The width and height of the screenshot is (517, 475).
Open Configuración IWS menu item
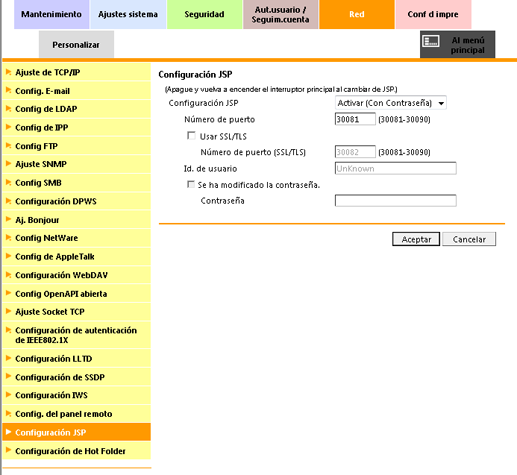(x=76, y=395)
